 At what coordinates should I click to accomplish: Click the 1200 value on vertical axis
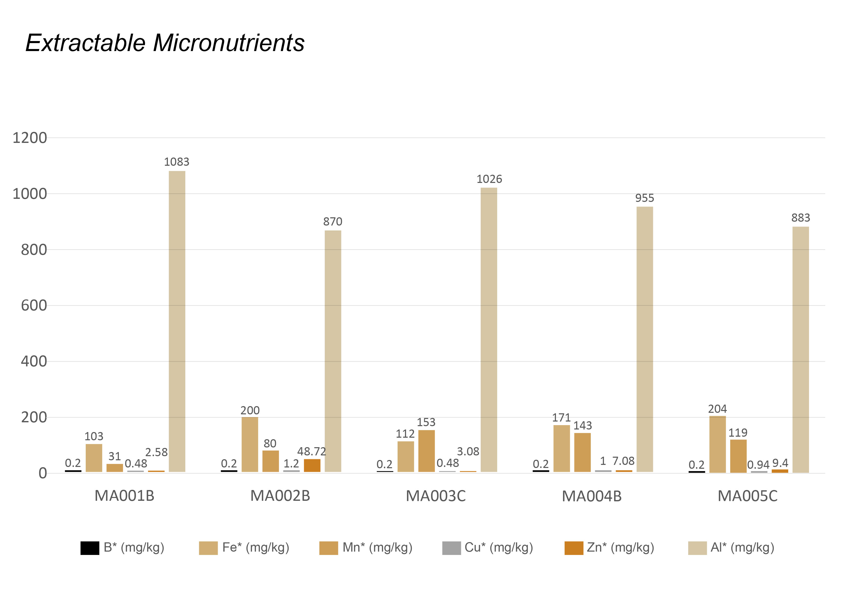30,138
